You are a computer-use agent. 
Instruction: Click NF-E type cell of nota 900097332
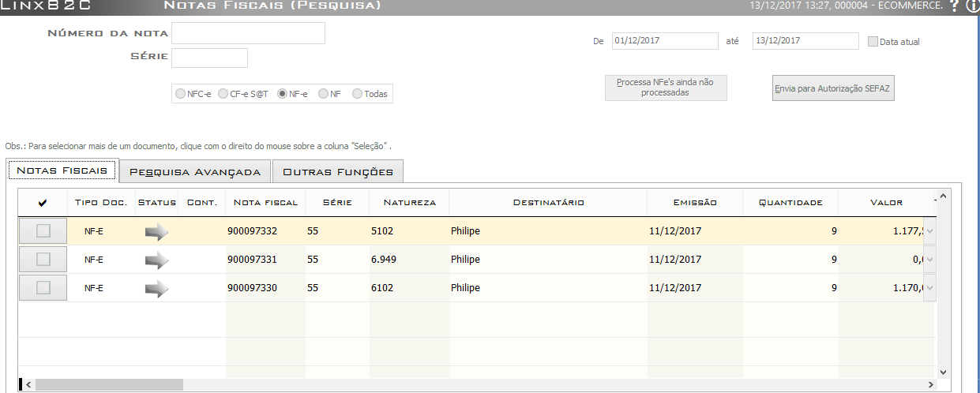pyautogui.click(x=94, y=231)
